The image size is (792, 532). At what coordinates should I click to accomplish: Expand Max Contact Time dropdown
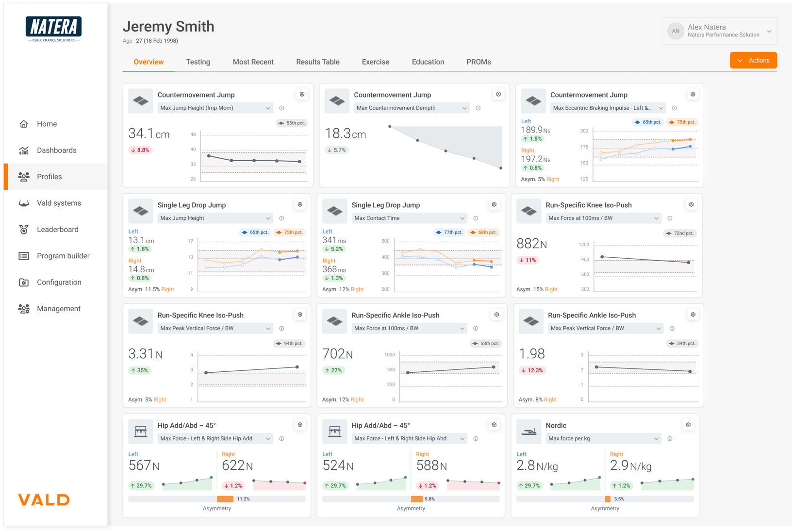pos(410,218)
